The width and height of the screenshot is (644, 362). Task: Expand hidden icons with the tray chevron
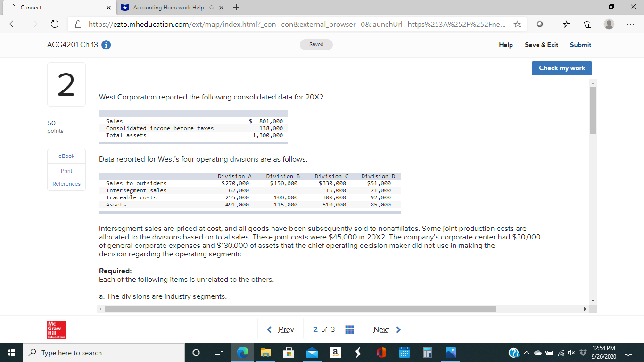click(x=527, y=353)
